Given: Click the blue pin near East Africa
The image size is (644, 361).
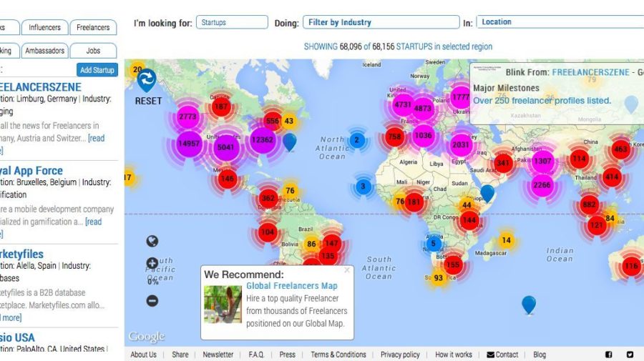Looking at the screenshot, I should [x=487, y=192].
